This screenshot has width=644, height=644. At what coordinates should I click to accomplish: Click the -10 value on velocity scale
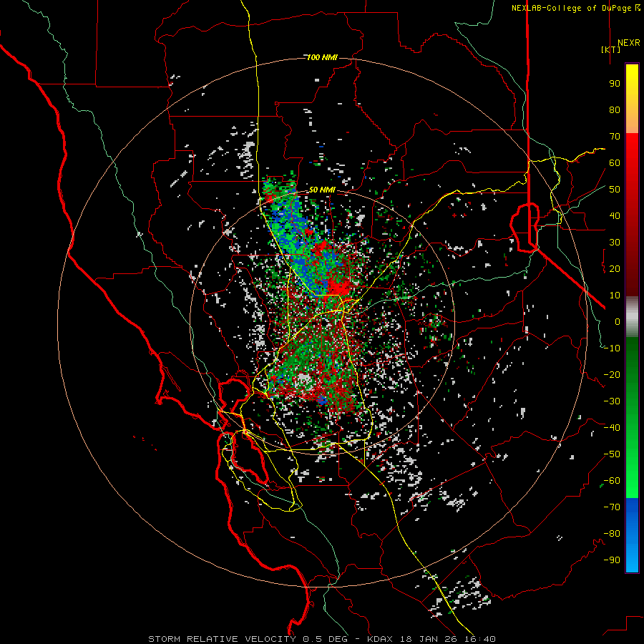[612, 348]
